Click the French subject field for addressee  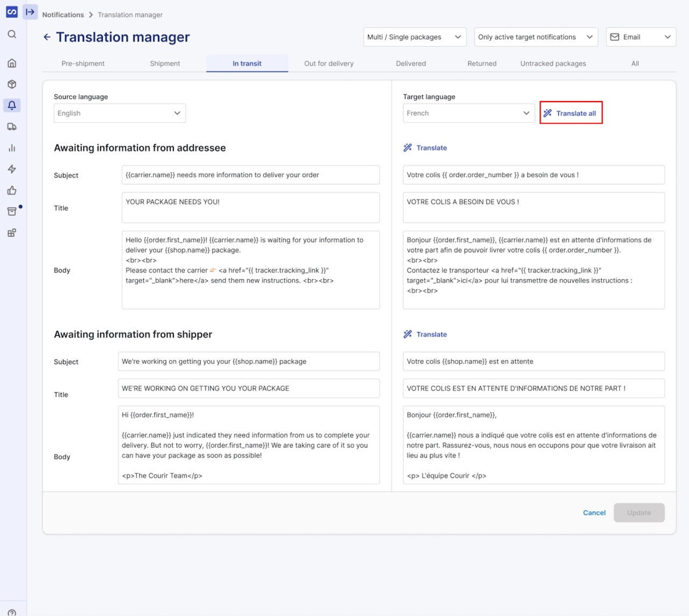tap(533, 175)
